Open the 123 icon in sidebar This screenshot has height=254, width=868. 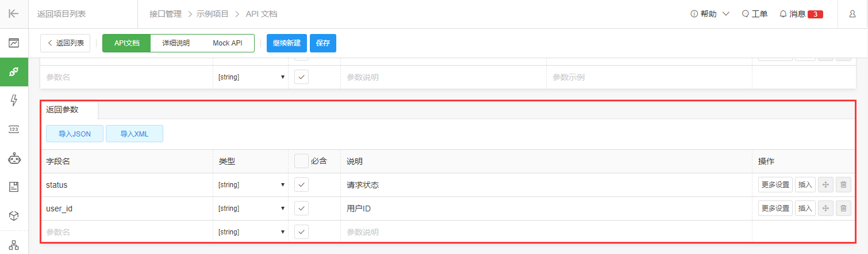point(14,129)
